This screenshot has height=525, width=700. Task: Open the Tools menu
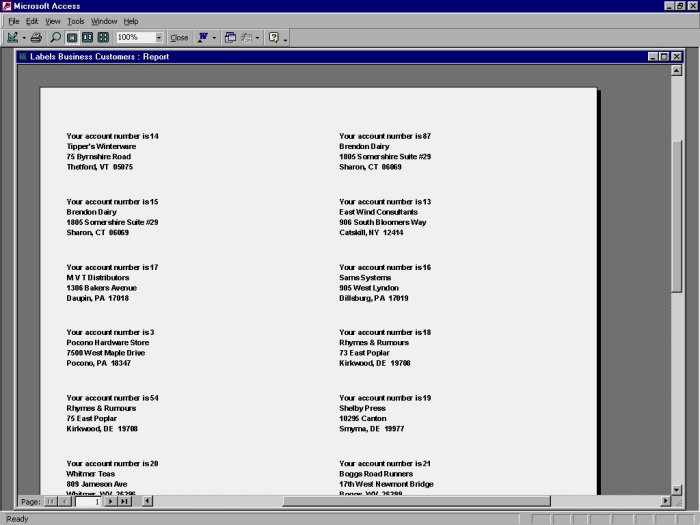76,21
